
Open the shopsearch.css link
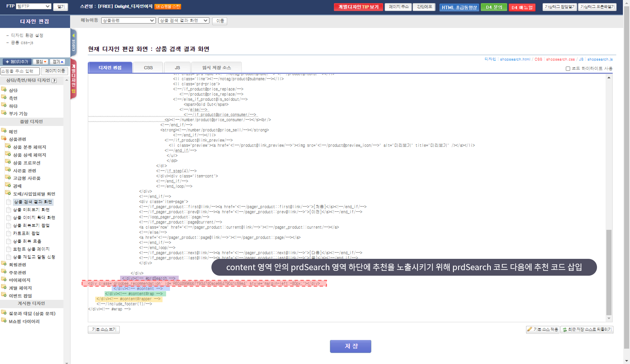tap(560, 60)
